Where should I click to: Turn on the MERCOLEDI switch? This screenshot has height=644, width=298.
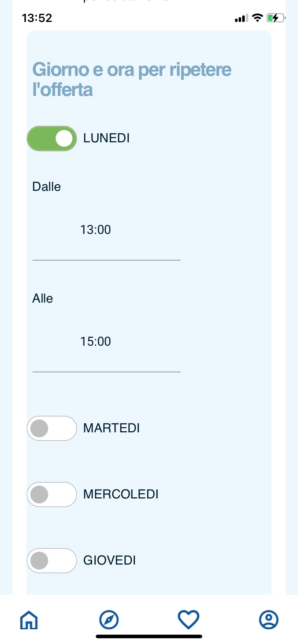[52, 494]
